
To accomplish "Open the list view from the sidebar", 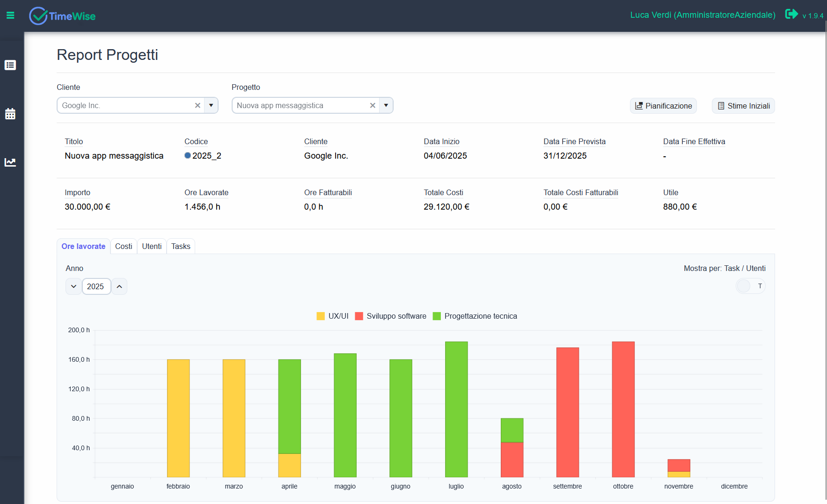I will [10, 65].
